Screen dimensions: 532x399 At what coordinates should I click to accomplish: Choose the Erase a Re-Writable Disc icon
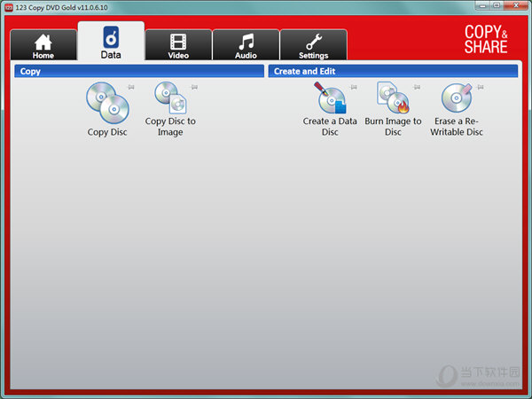[x=457, y=98]
